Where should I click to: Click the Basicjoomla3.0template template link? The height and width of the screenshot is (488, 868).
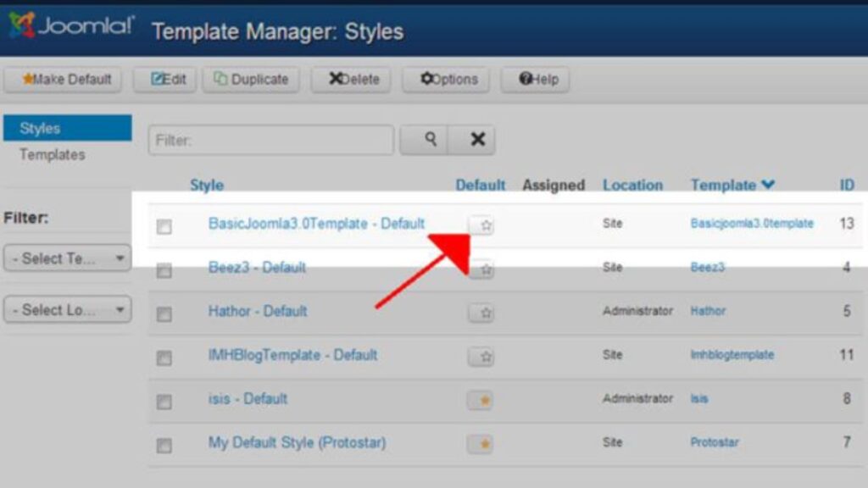(x=752, y=223)
